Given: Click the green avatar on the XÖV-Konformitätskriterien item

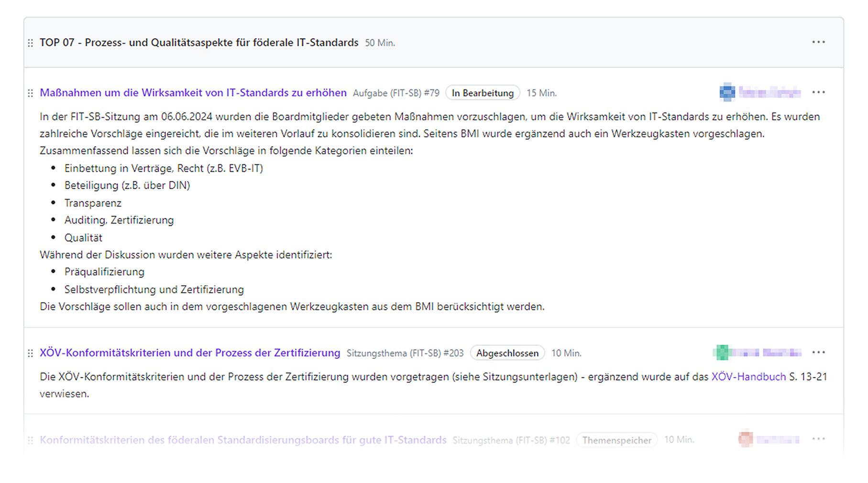Looking at the screenshot, I should point(722,353).
